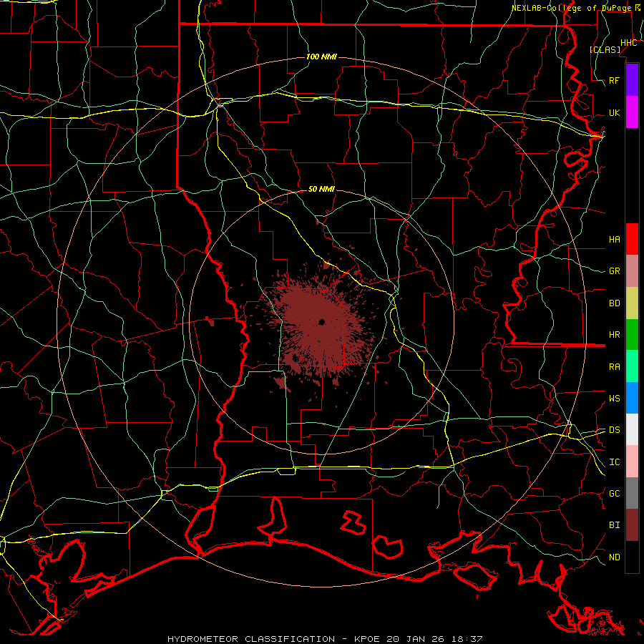Viewport: 644px width, 644px height.
Task: Click the GC gray legend color block
Action: point(632,493)
